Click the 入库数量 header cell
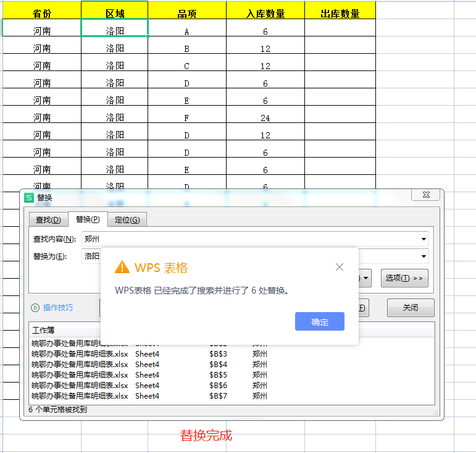The height and width of the screenshot is (453, 476). (x=265, y=11)
